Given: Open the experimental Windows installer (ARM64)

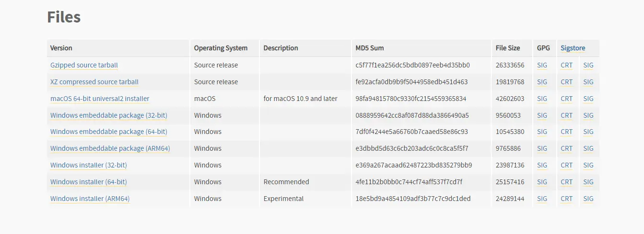Looking at the screenshot, I should point(90,199).
